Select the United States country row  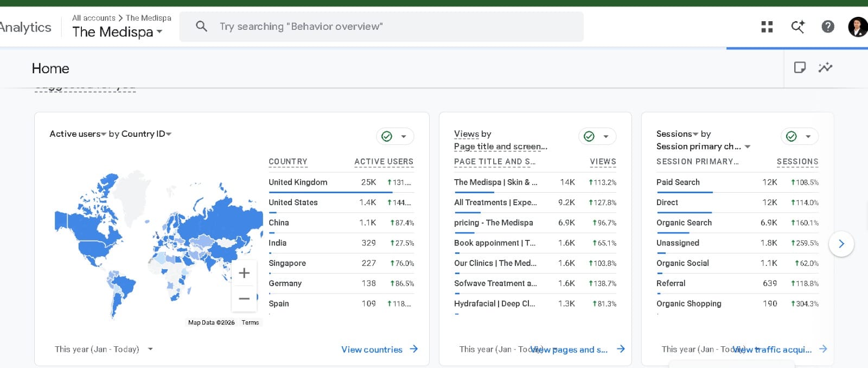pos(341,202)
